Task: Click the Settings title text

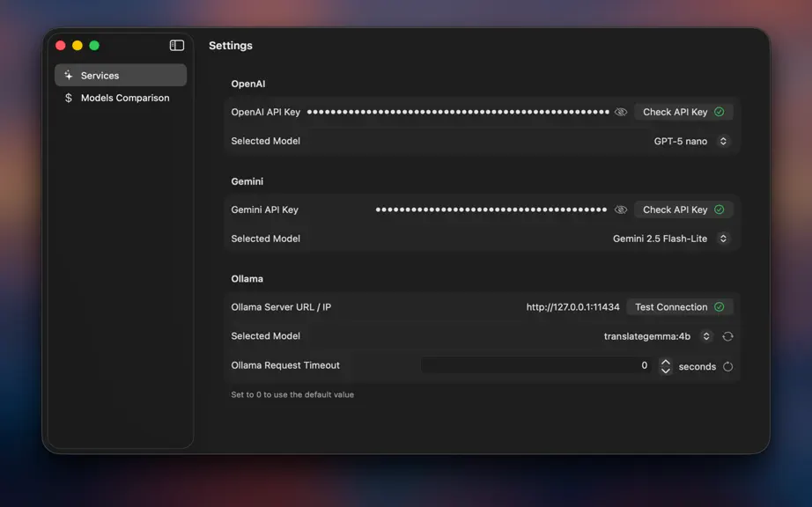Action: click(231, 46)
